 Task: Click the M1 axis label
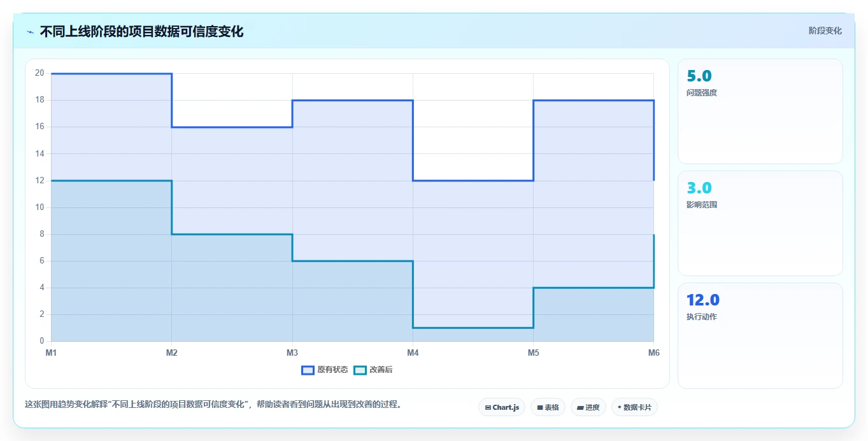tap(51, 352)
